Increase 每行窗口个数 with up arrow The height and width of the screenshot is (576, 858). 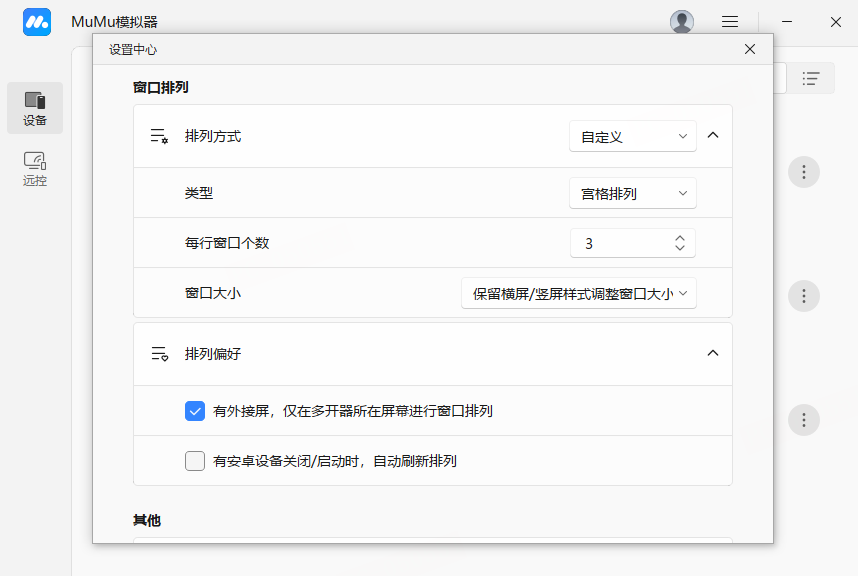tap(680, 238)
